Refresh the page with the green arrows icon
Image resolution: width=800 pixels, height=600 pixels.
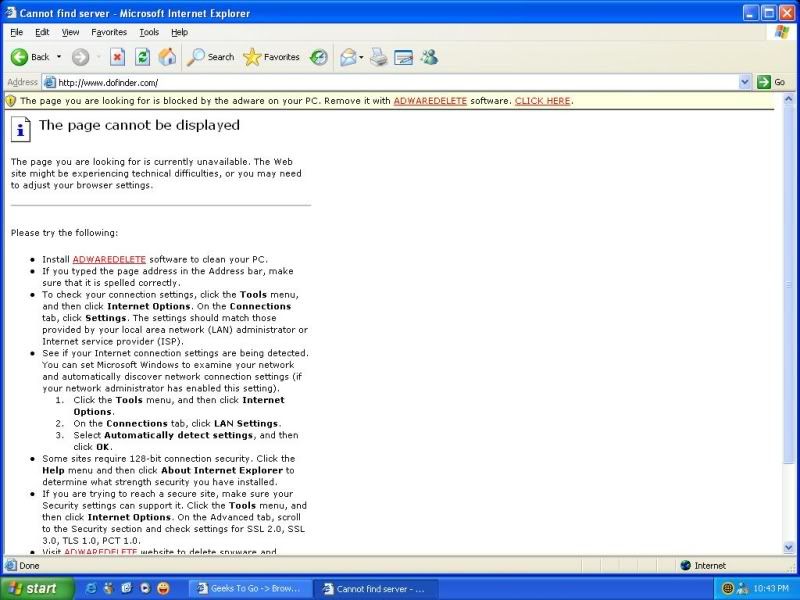point(142,57)
